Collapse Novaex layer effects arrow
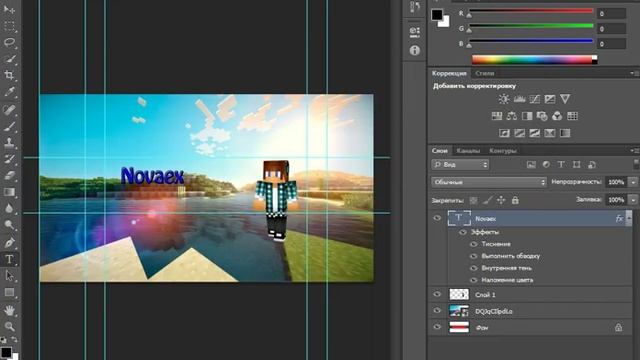This screenshot has height=360, width=640. (629, 218)
